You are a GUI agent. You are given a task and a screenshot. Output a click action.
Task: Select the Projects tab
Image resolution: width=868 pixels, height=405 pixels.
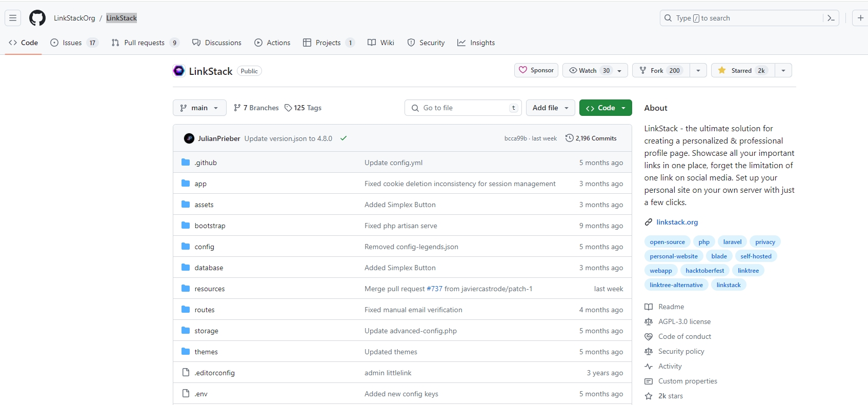pos(329,43)
